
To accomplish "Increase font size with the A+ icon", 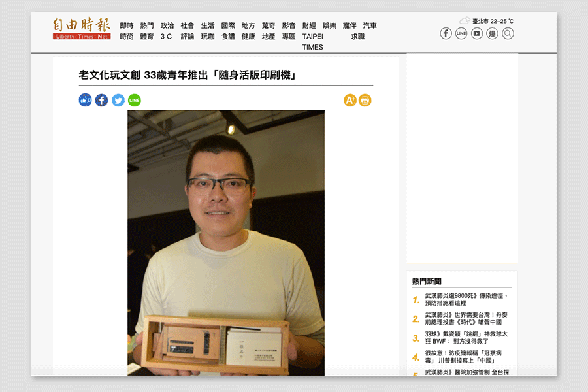I will (350, 100).
